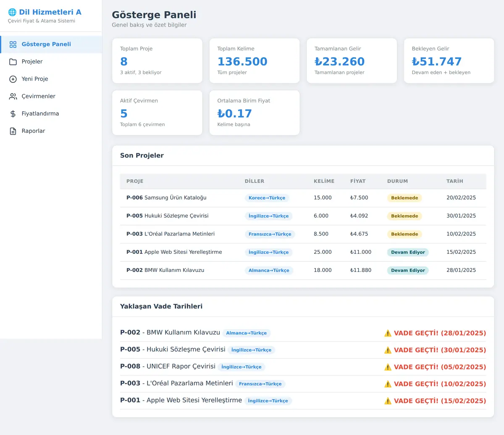Click the TARİH column header
Screen dimensions: 504x435
click(x=455, y=181)
